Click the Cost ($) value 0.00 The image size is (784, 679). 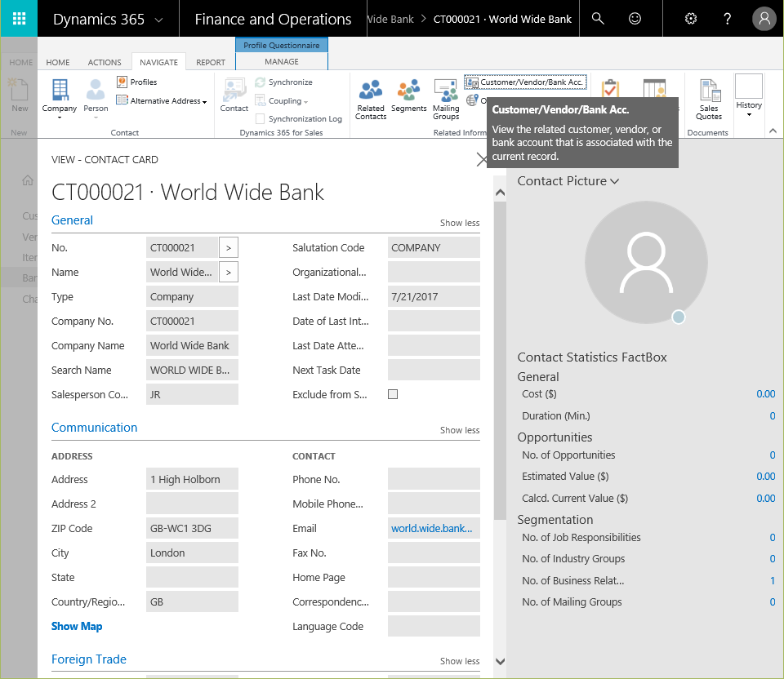(x=765, y=393)
